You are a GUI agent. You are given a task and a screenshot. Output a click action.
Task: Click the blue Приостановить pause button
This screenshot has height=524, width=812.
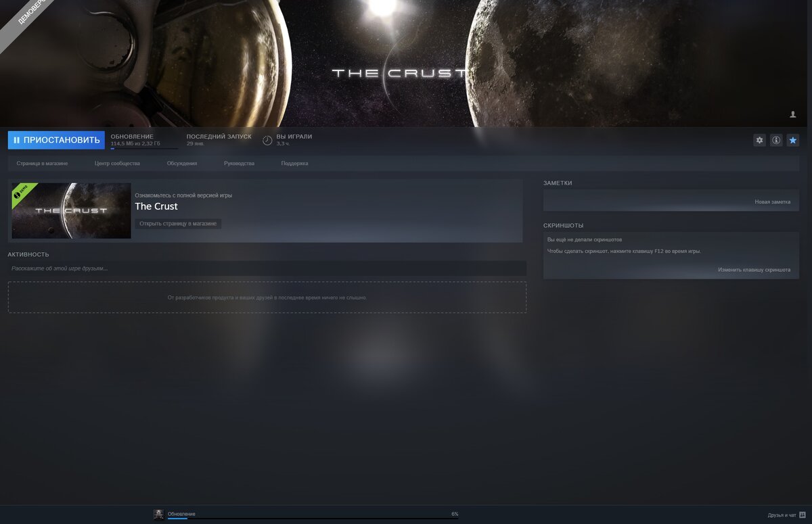(56, 140)
